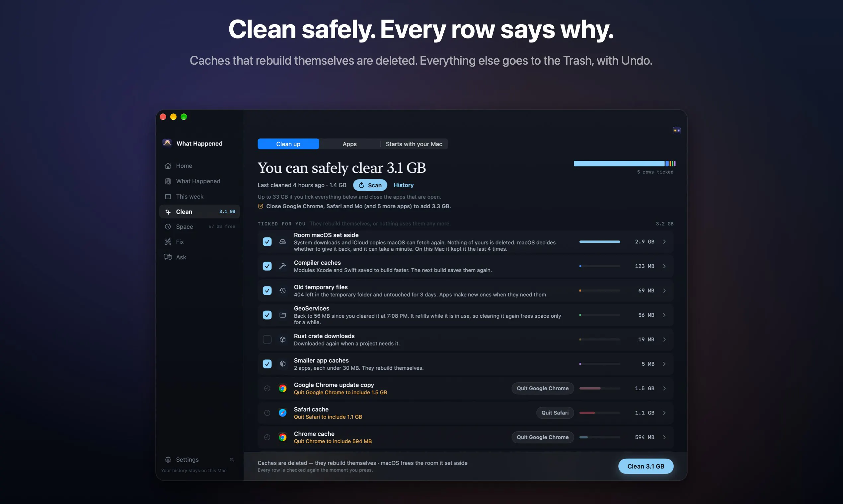Switch to the Clean up tab

pyautogui.click(x=288, y=144)
